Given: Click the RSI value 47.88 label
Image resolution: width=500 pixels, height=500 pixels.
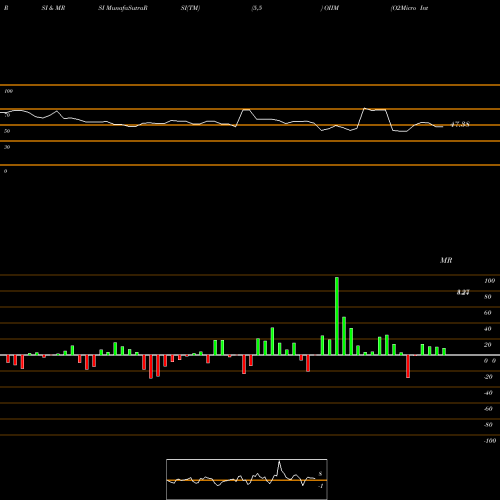Looking at the screenshot, I should 460,124.
